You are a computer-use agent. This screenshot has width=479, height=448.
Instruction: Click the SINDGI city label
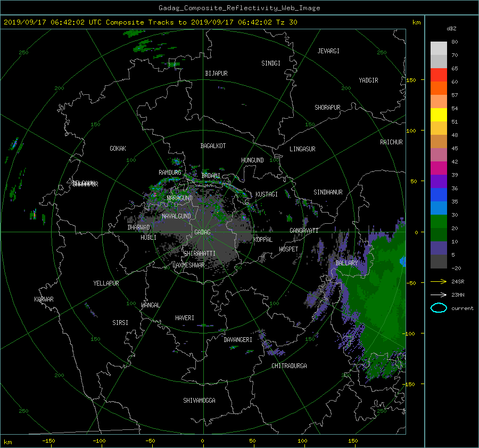271,63
